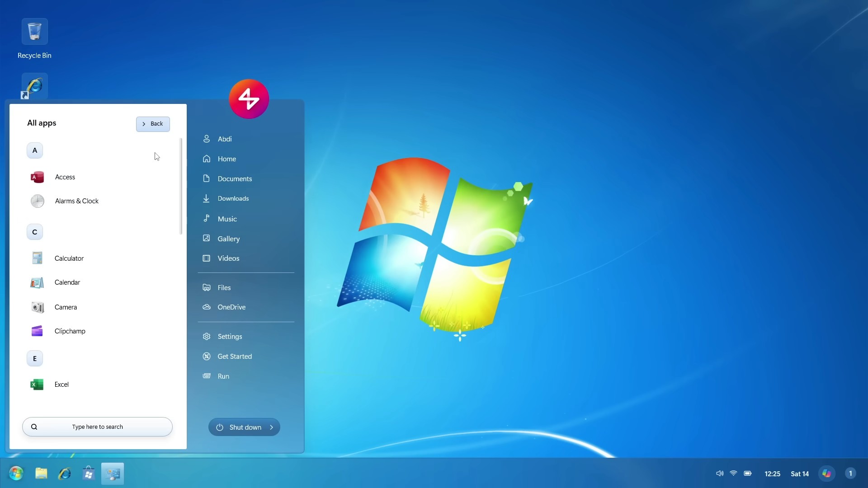Image resolution: width=868 pixels, height=488 pixels.
Task: Click the Back button
Action: 153,124
